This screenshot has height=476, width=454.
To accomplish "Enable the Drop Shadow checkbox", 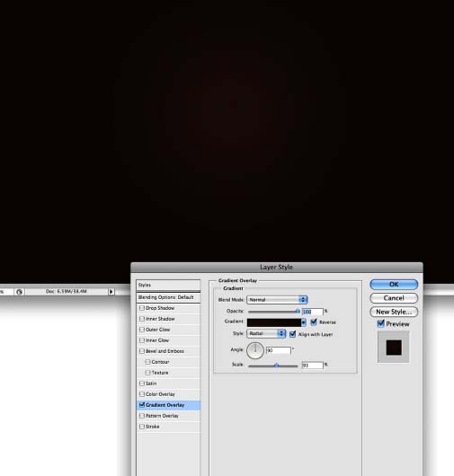I will pyautogui.click(x=142, y=308).
